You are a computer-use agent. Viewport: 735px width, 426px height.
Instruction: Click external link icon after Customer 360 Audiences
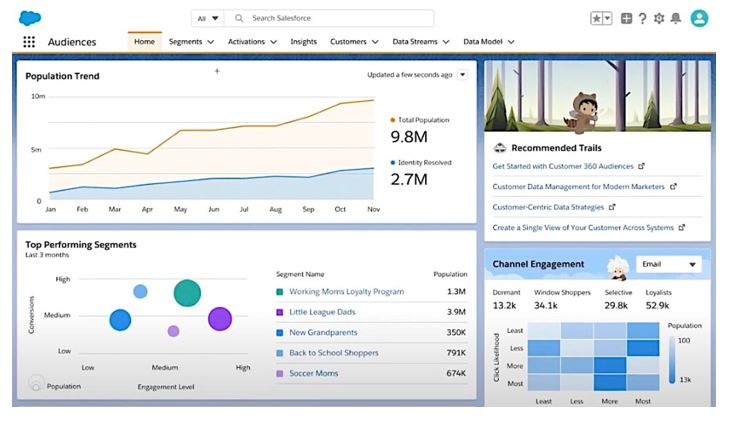(642, 166)
